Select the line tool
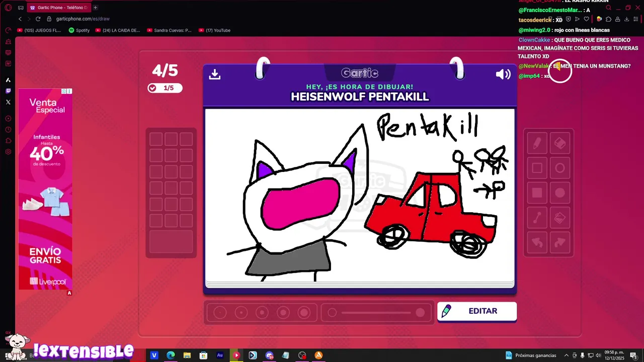Image resolution: width=644 pixels, height=362 pixels. 537,218
